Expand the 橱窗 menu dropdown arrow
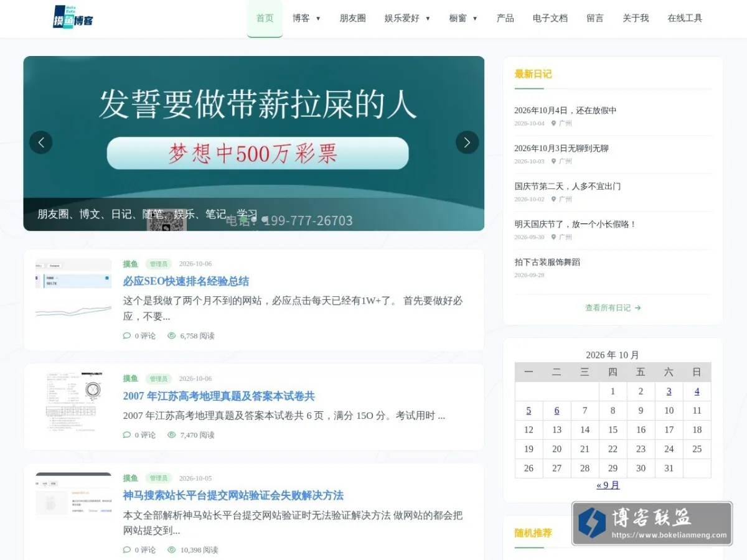 pos(475,19)
